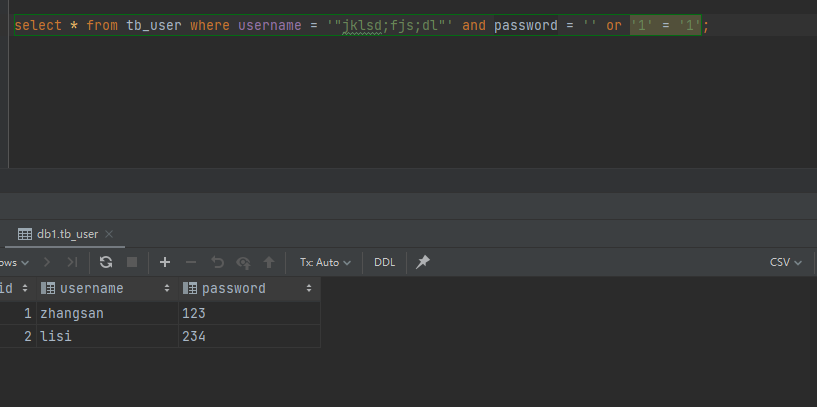Select the id cell with value 1

pos(18,313)
